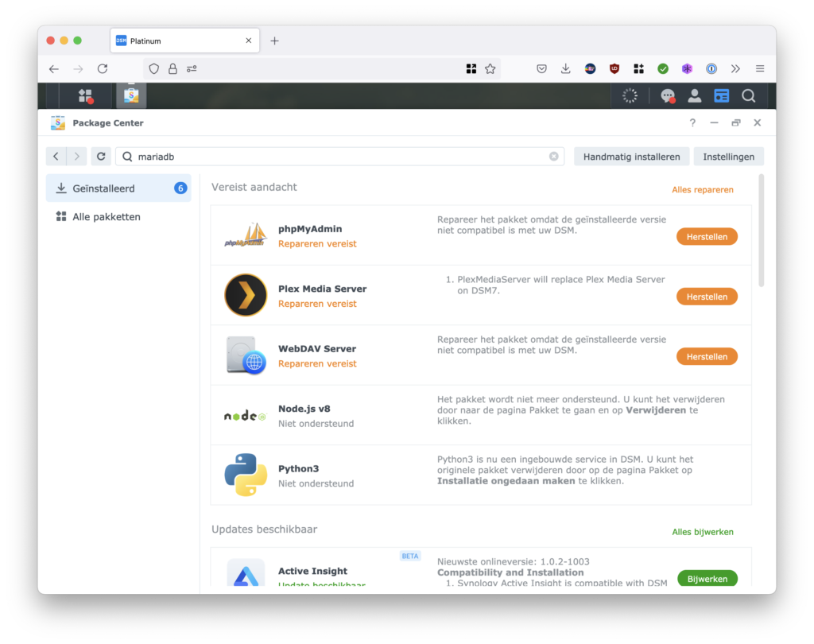Open WebDAV Server package name
Viewport: 814px width, 644px height.
click(x=317, y=349)
